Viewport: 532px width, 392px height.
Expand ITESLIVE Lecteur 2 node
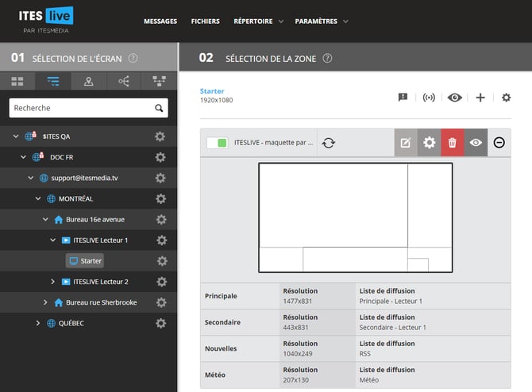coord(53,282)
